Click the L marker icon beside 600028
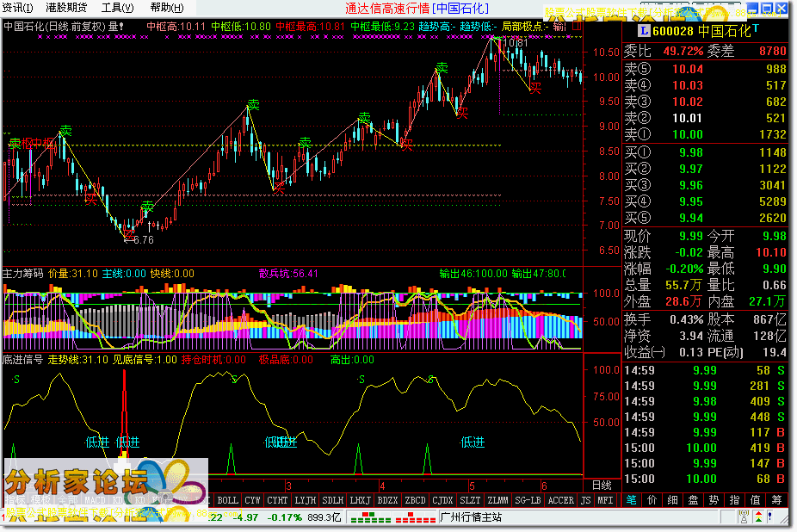Viewport: 797px width, 532px height. pos(644,31)
